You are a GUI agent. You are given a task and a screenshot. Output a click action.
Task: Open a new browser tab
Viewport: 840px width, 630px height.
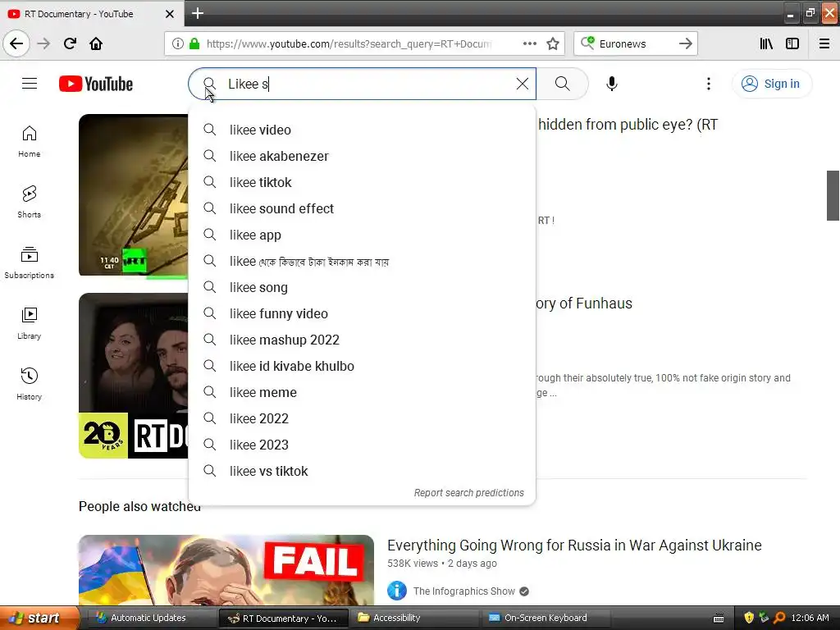(198, 13)
